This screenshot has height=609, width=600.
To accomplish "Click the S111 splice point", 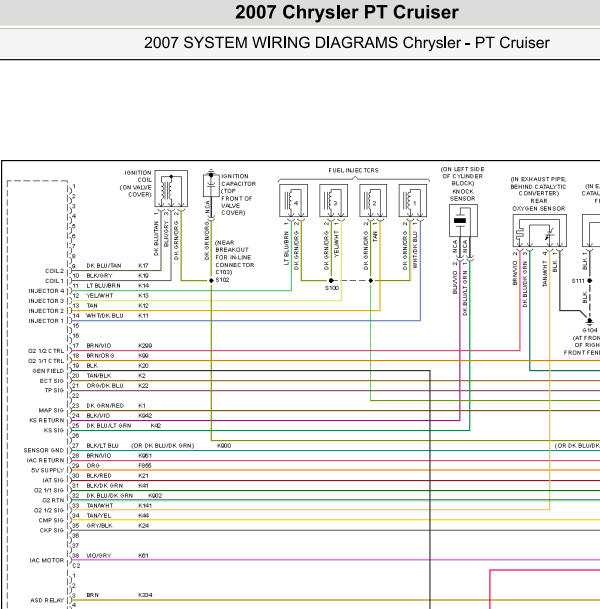I will click(x=590, y=280).
